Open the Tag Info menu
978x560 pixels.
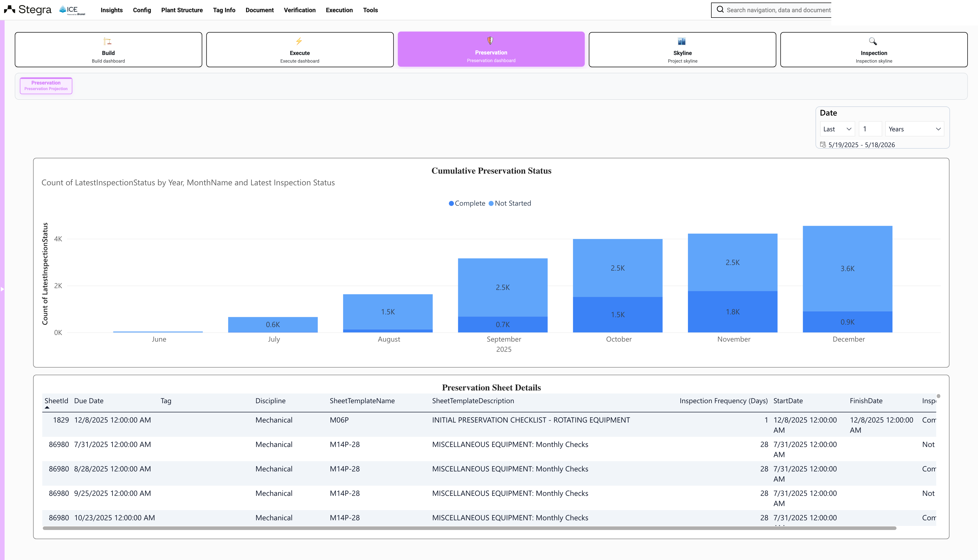point(224,10)
